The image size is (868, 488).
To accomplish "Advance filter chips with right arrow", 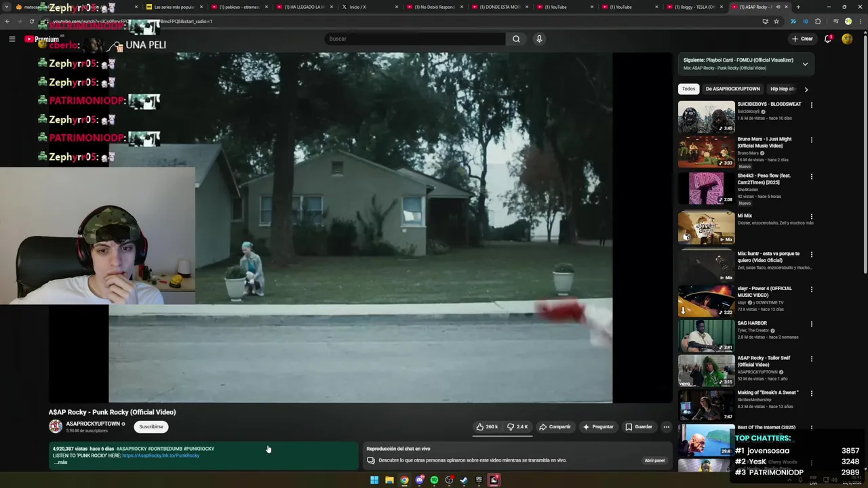I will [x=806, y=89].
